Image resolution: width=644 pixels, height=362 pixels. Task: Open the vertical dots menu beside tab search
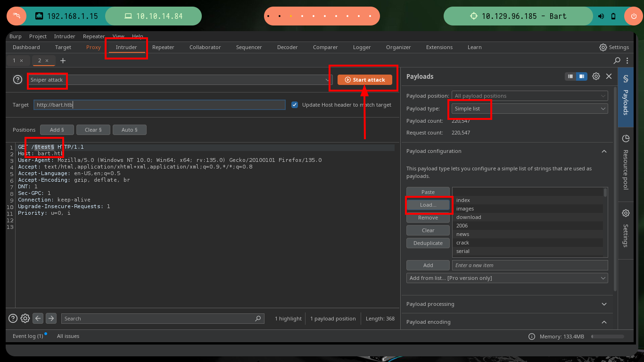627,60
